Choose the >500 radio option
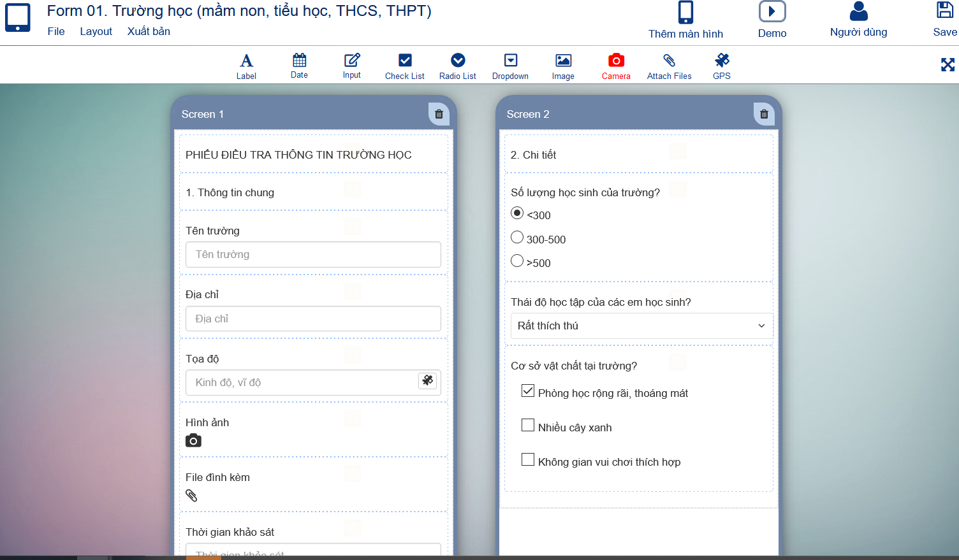The height and width of the screenshot is (560, 959). (517, 261)
